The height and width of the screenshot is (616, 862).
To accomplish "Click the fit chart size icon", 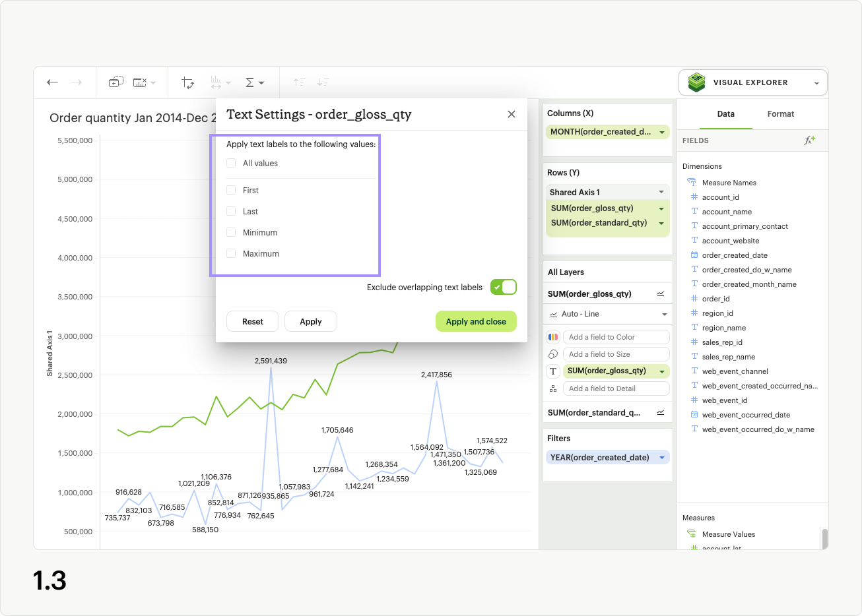I will [216, 82].
